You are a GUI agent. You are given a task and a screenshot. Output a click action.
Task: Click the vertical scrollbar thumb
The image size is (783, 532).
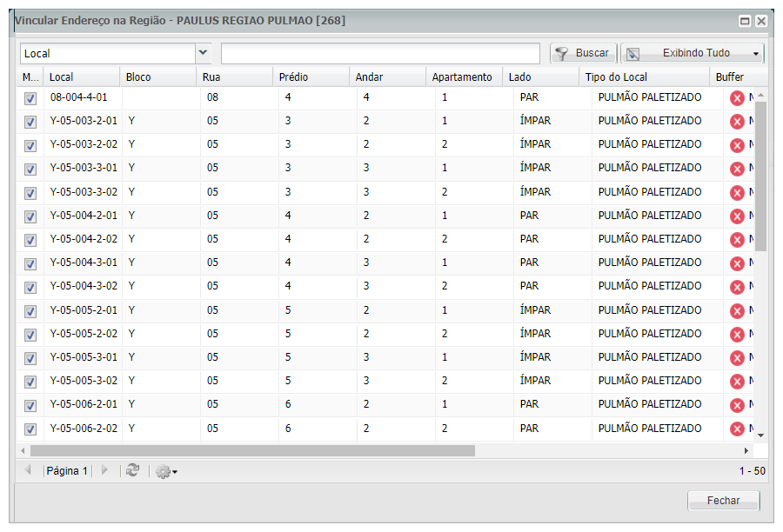click(x=760, y=176)
